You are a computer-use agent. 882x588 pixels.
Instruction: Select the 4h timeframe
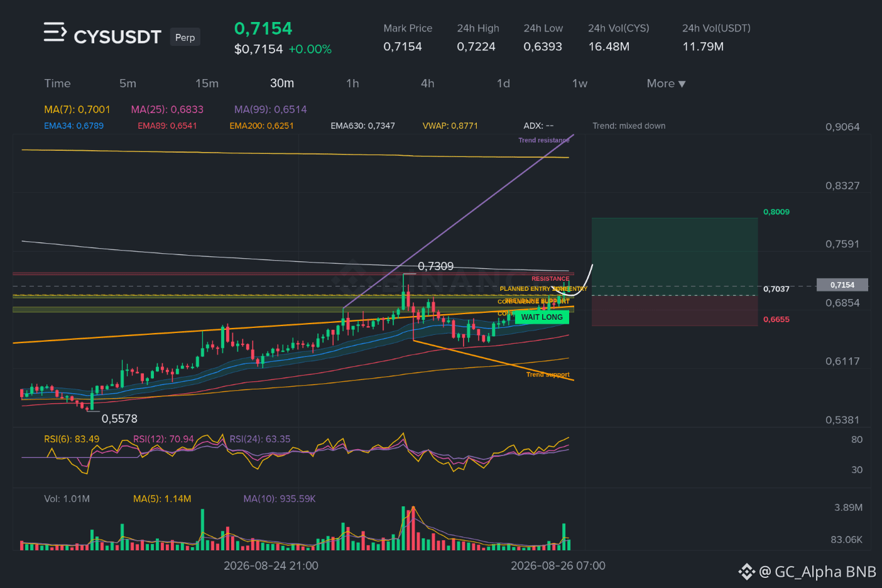point(427,84)
